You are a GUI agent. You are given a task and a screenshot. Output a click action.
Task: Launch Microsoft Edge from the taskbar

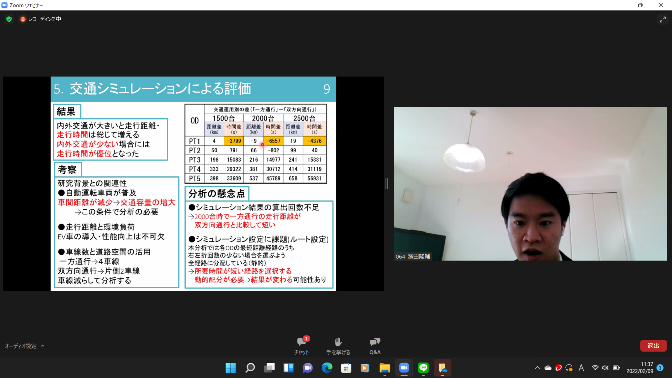pos(327,368)
